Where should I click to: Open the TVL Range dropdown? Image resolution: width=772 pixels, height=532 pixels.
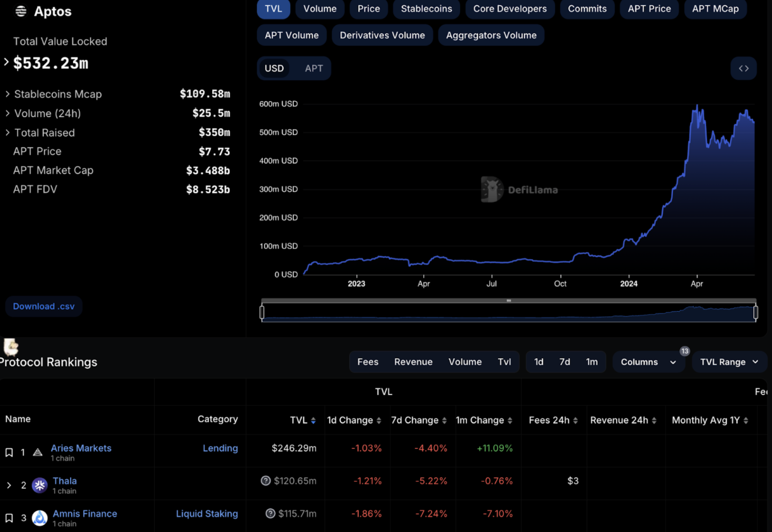(x=729, y=362)
